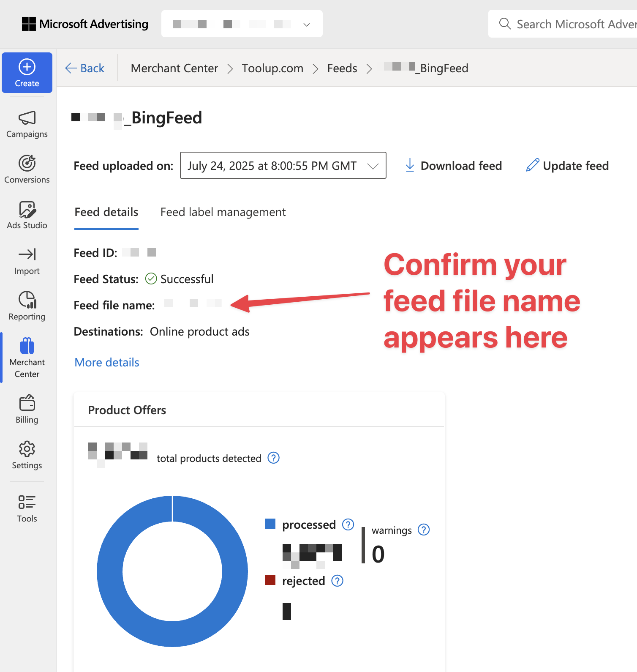Open Ads Studio icon
Image resolution: width=637 pixels, height=672 pixels.
[x=27, y=209]
